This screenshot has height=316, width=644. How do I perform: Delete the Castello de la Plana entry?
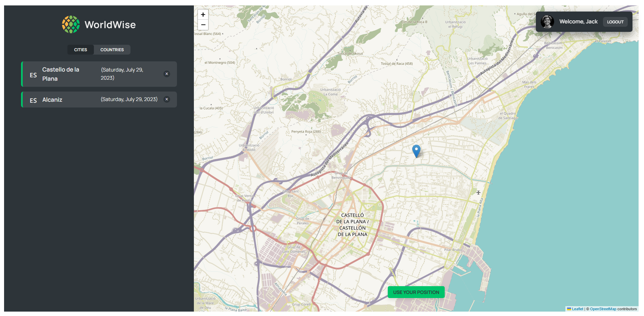[x=167, y=74]
